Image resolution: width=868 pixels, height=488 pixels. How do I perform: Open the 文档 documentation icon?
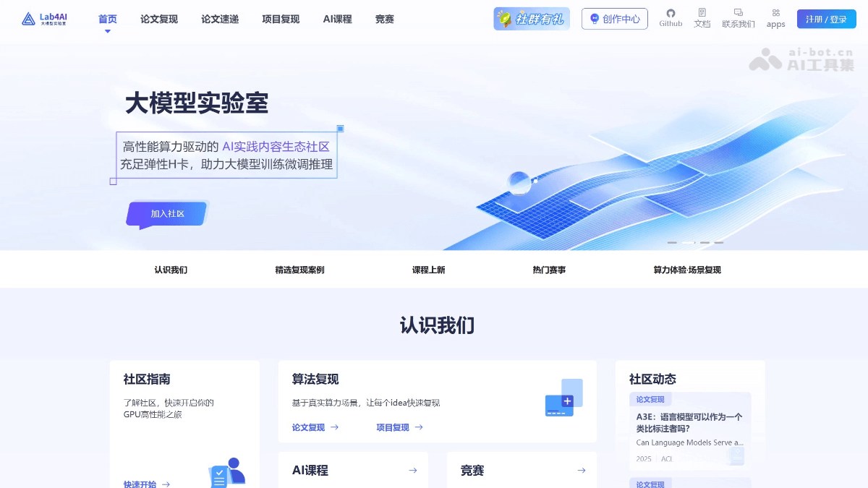(702, 13)
